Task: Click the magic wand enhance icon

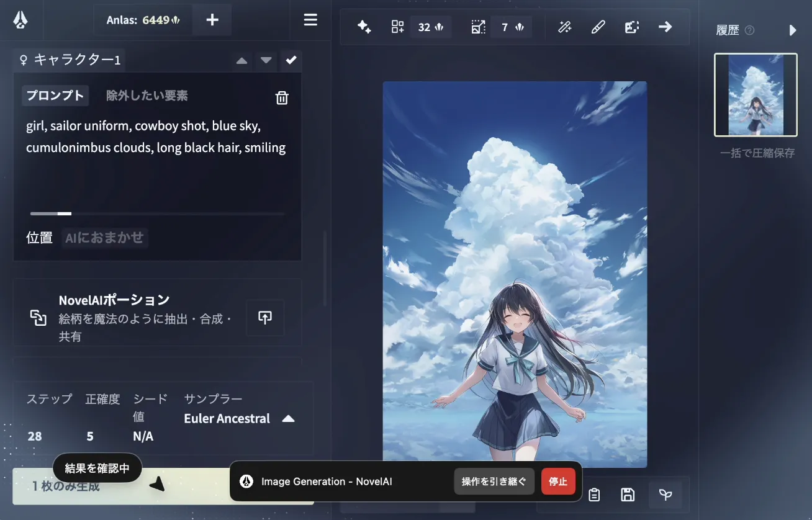Action: (x=564, y=27)
